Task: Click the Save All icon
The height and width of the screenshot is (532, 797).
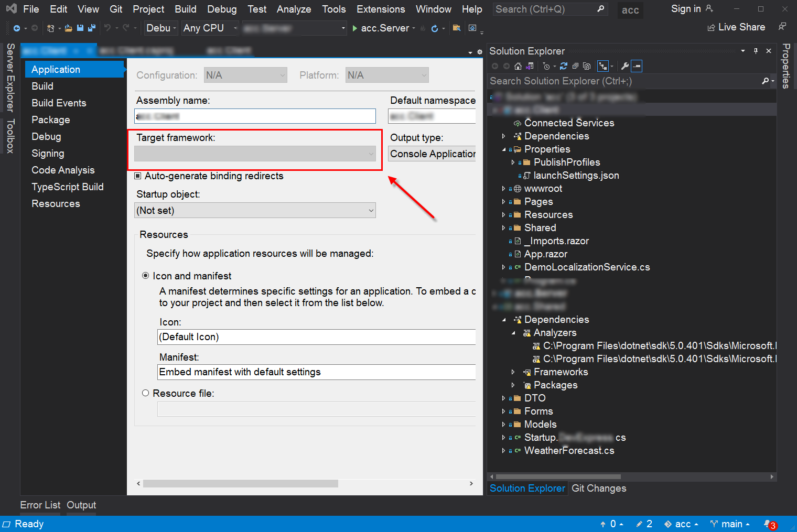Action: 92,28
